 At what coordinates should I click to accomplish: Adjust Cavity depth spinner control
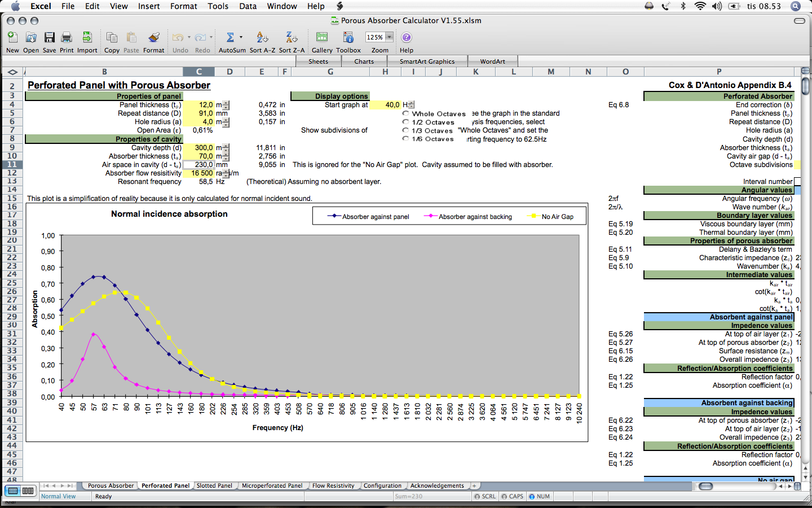pos(226,148)
